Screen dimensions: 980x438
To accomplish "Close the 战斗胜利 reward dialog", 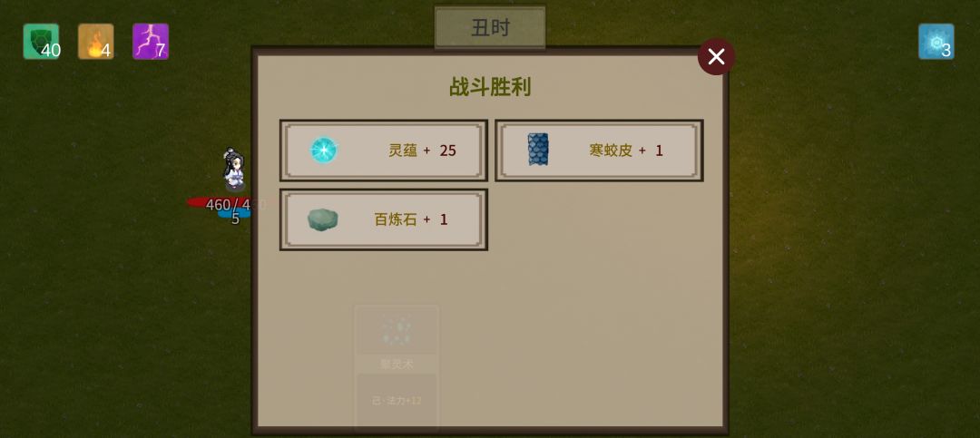I will [716, 57].
